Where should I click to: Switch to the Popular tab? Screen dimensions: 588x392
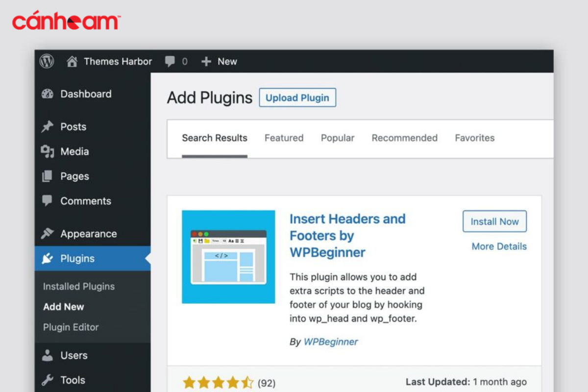tap(338, 138)
